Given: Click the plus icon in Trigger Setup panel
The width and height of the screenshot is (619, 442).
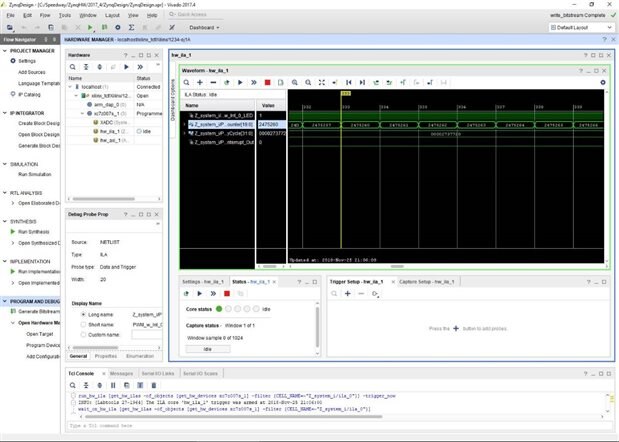Looking at the screenshot, I should click(347, 294).
